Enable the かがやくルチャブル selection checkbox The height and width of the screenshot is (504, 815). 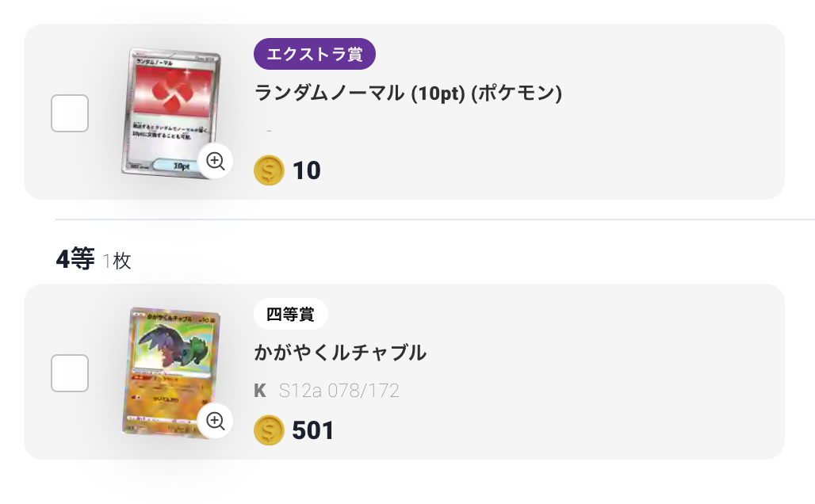coord(69,372)
